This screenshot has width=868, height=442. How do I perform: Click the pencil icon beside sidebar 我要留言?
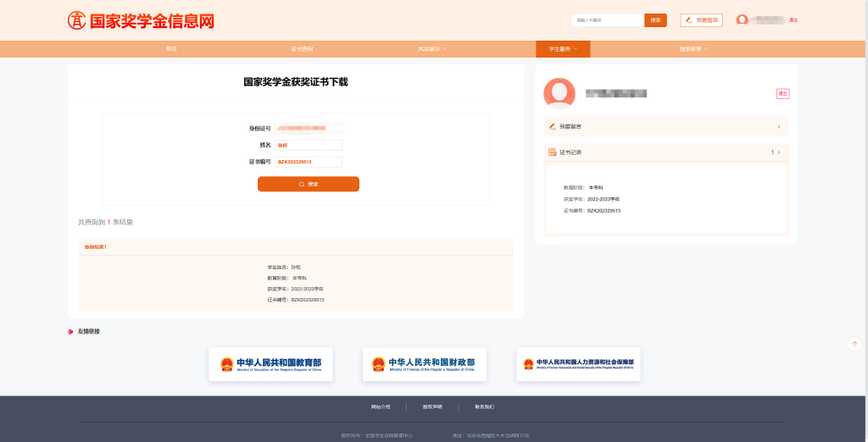click(552, 126)
